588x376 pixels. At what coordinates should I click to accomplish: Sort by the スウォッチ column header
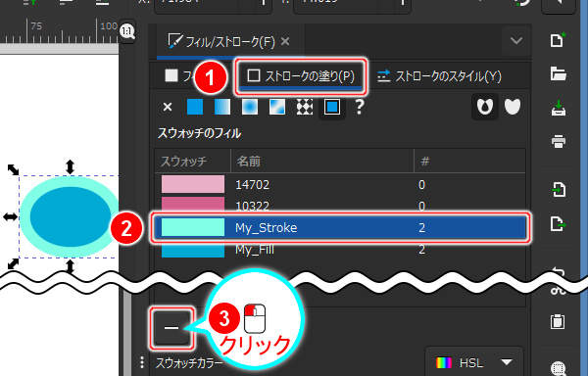click(x=193, y=161)
